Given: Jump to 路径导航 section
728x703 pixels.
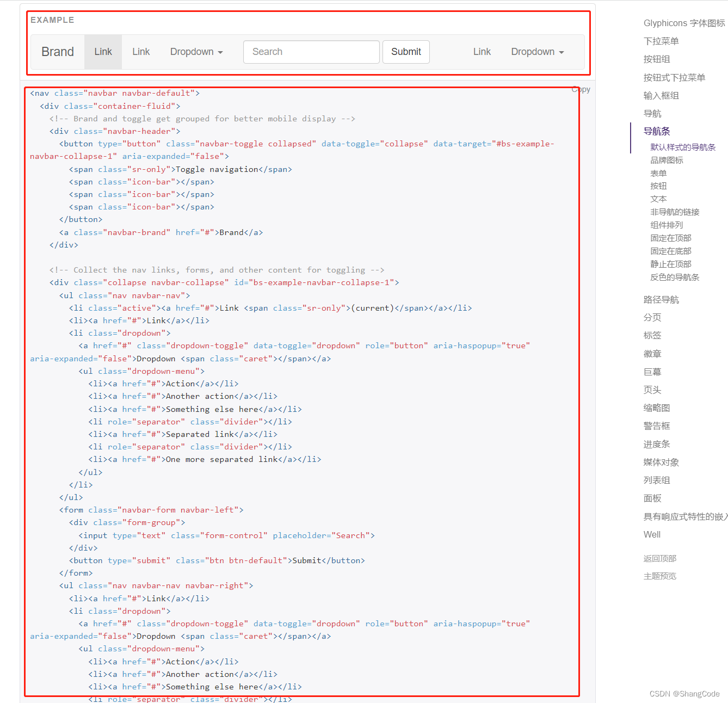Looking at the screenshot, I should [661, 299].
